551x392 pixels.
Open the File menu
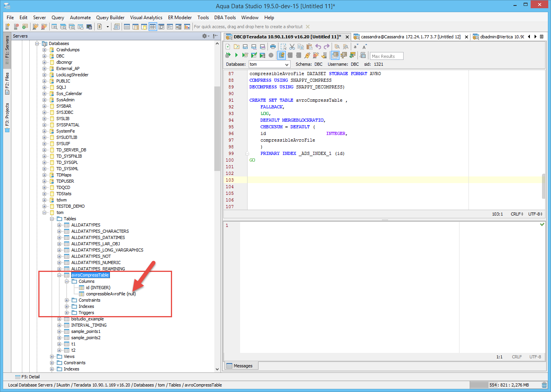tap(10, 18)
